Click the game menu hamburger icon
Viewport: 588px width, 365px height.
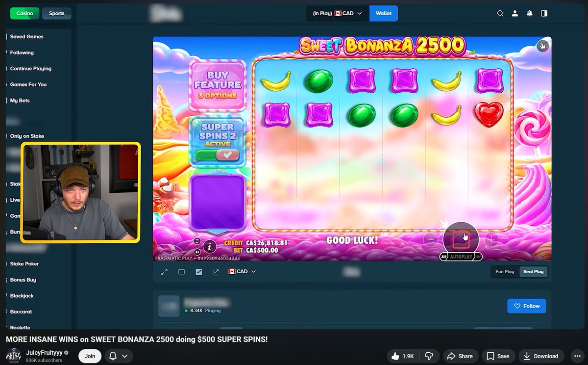pyautogui.click(x=197, y=241)
